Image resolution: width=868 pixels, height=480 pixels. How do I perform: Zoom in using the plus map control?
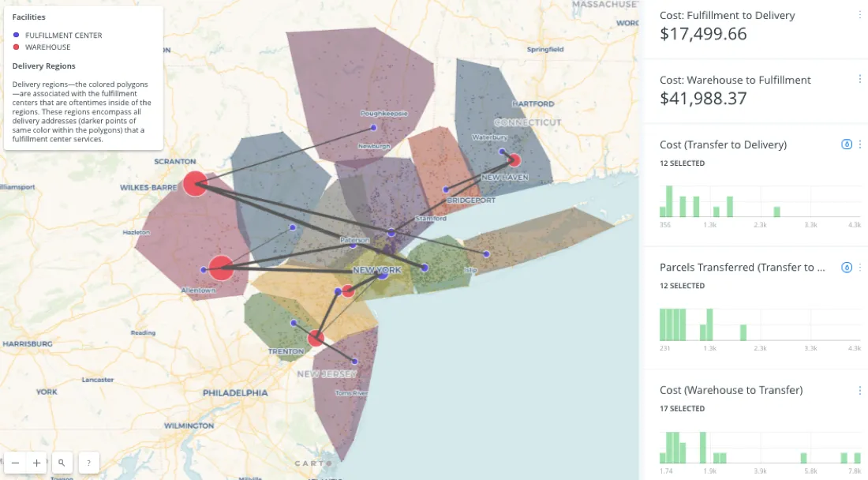tap(36, 463)
